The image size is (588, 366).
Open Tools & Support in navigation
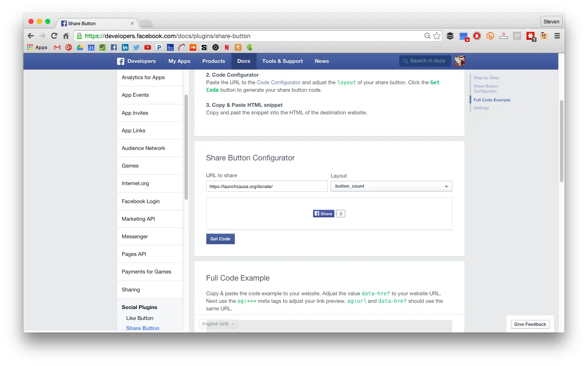(x=282, y=61)
